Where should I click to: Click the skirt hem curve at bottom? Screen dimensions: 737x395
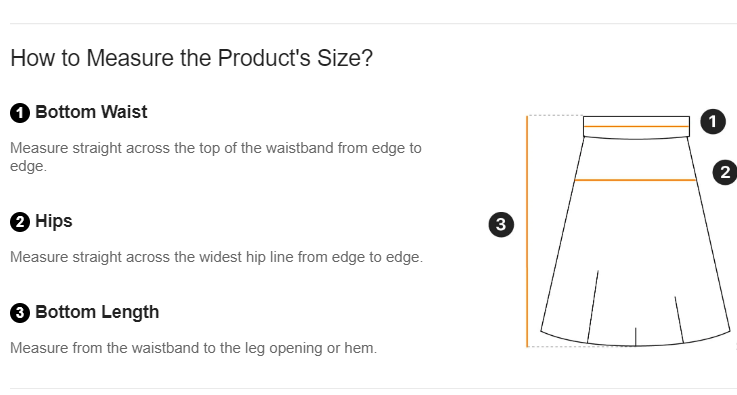pyautogui.click(x=635, y=340)
